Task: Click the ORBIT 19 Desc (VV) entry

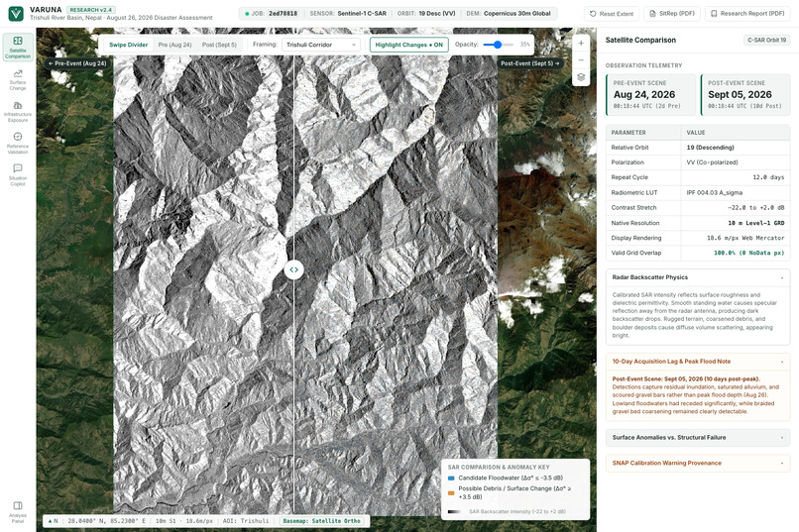Action: [426, 13]
